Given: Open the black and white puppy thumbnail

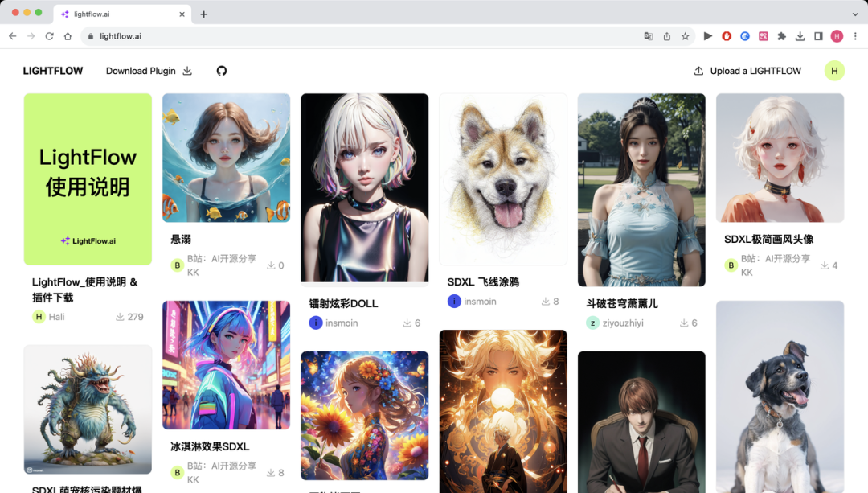Looking at the screenshot, I should point(780,397).
